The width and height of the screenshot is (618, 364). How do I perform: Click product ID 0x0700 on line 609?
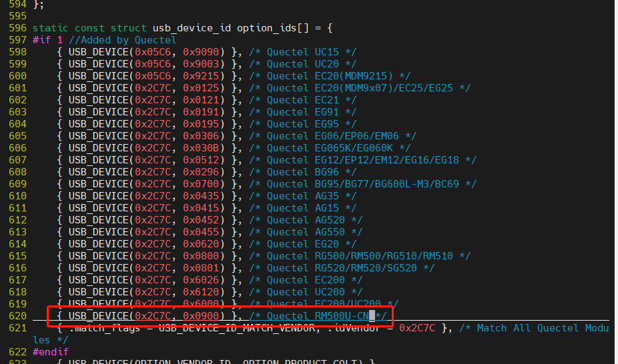tap(201, 184)
